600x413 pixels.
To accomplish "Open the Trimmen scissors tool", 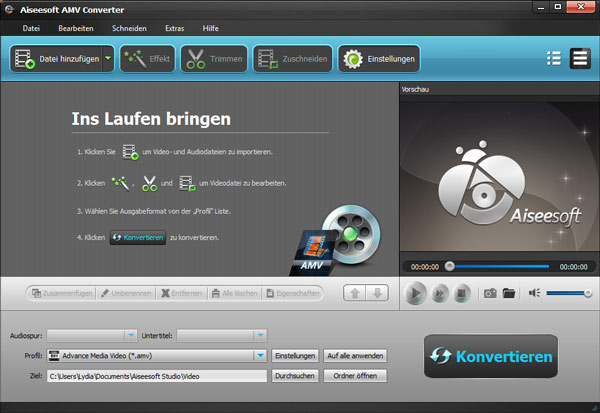I will (x=214, y=59).
